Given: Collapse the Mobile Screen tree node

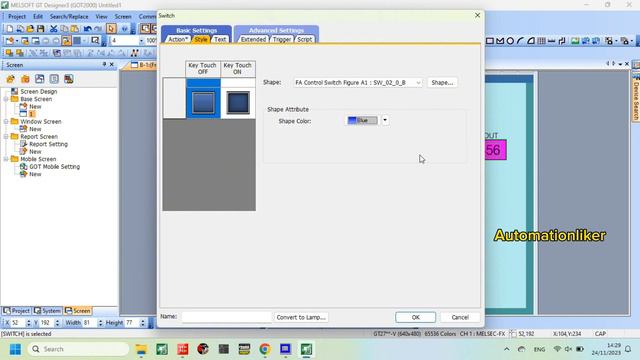Looking at the screenshot, I should 6,159.
